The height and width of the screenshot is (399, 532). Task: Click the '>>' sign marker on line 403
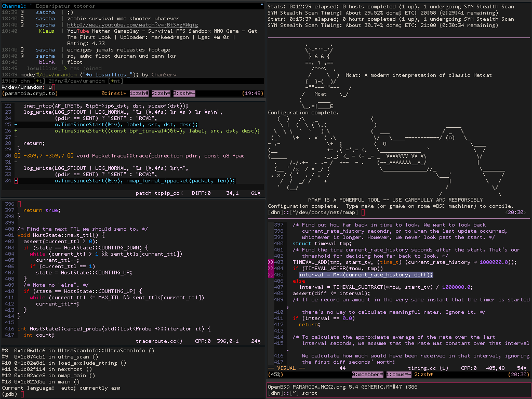tap(271, 262)
